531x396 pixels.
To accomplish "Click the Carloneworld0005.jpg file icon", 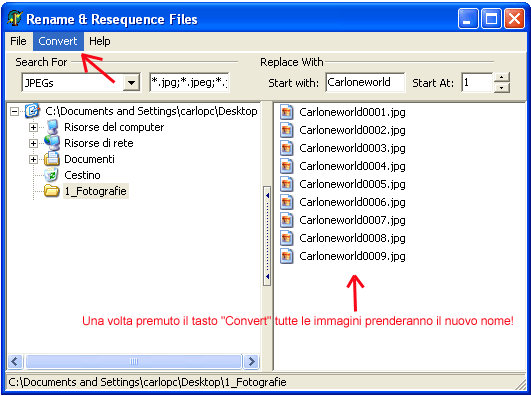I will pos(286,184).
